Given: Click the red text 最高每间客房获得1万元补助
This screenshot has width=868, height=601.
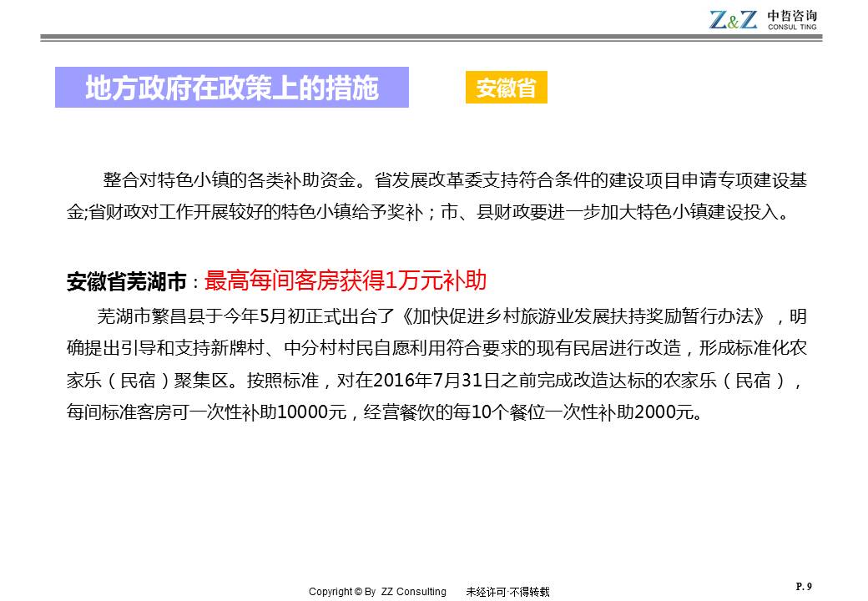Looking at the screenshot, I should click(x=345, y=281).
